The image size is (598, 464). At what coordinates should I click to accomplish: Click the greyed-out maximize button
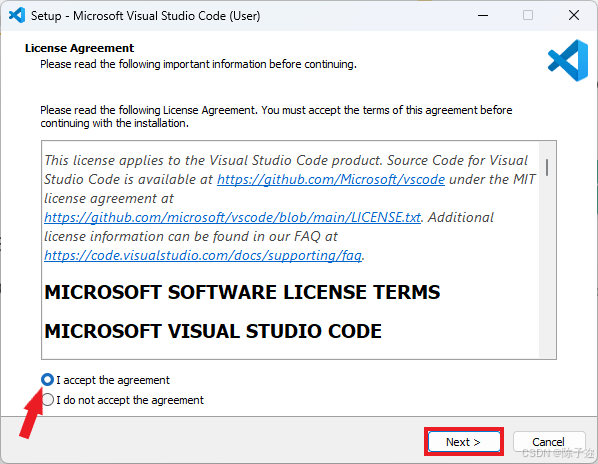[528, 16]
